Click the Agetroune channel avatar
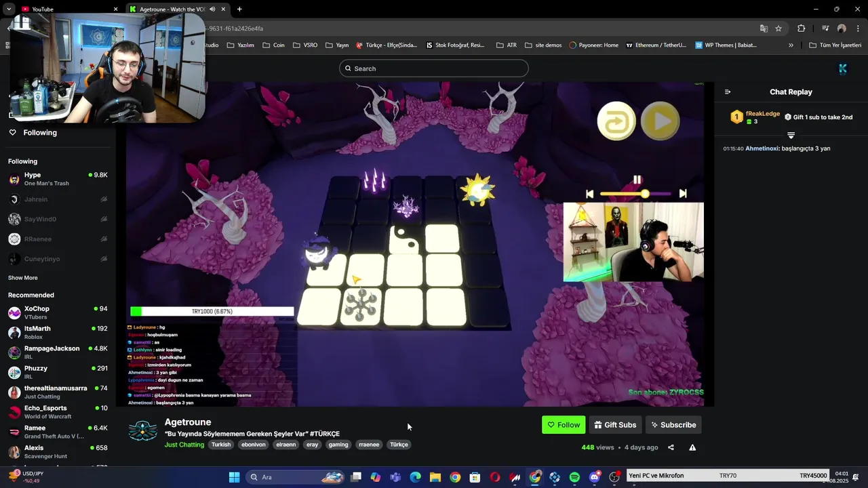 (x=143, y=431)
